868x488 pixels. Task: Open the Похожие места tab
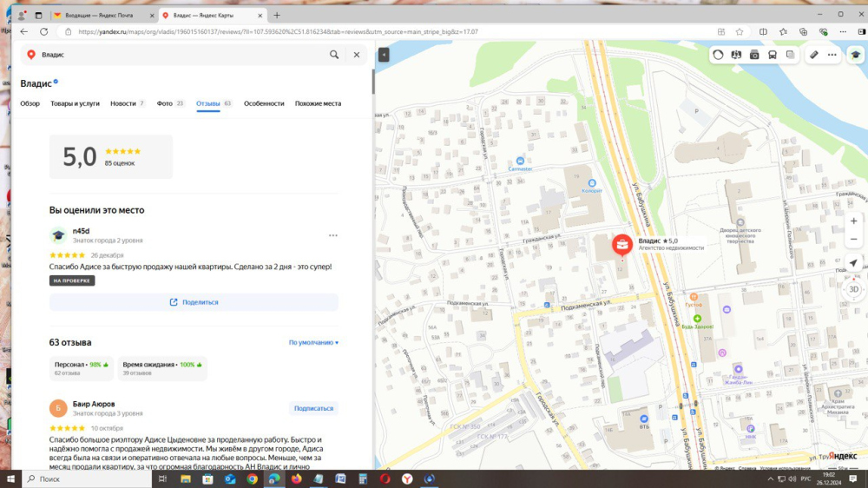pyautogui.click(x=318, y=103)
